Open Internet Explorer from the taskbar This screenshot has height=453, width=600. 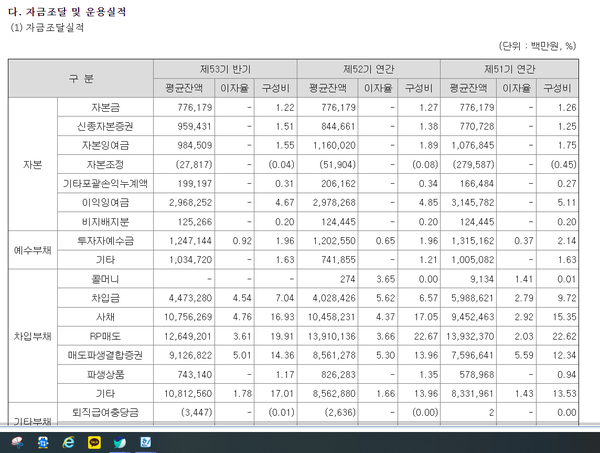coord(68,443)
